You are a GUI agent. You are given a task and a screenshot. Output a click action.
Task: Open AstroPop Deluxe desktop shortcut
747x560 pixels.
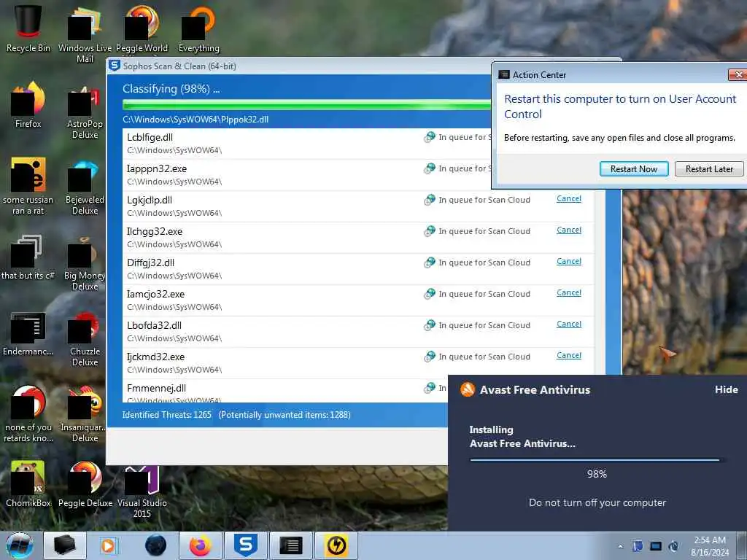click(85, 111)
